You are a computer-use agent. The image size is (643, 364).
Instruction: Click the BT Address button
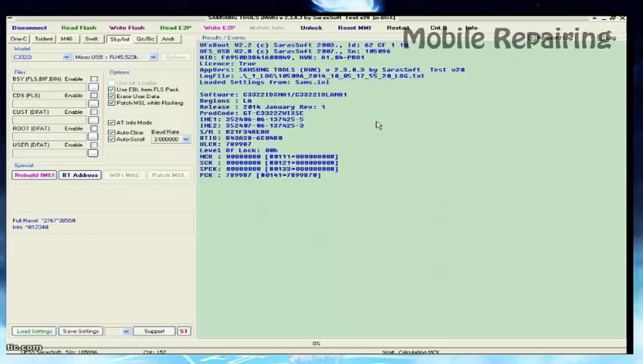[x=80, y=175]
